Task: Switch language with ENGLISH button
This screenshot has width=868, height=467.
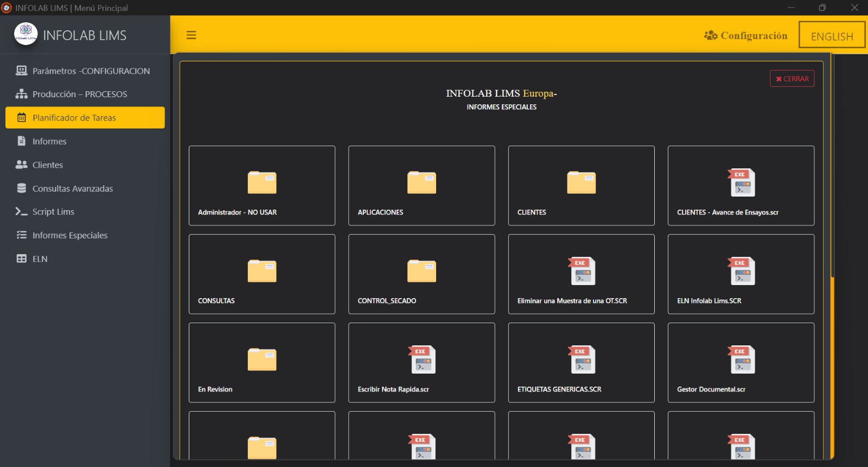Action: tap(831, 36)
